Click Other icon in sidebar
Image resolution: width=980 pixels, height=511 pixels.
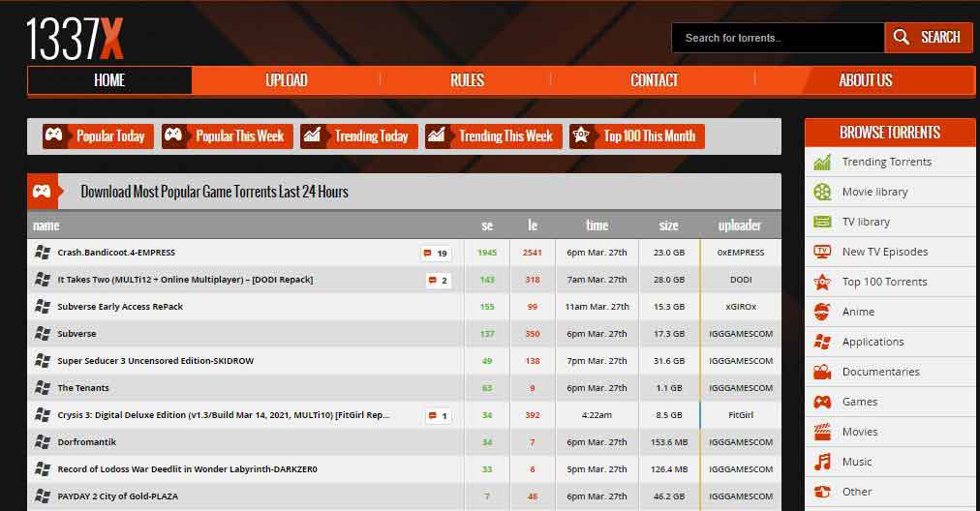[x=822, y=492]
